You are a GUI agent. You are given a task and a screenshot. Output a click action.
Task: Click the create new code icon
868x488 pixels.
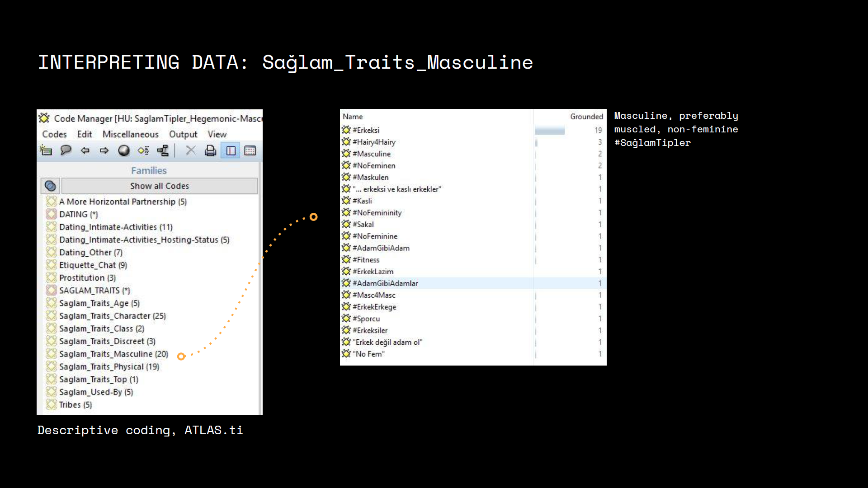click(46, 150)
